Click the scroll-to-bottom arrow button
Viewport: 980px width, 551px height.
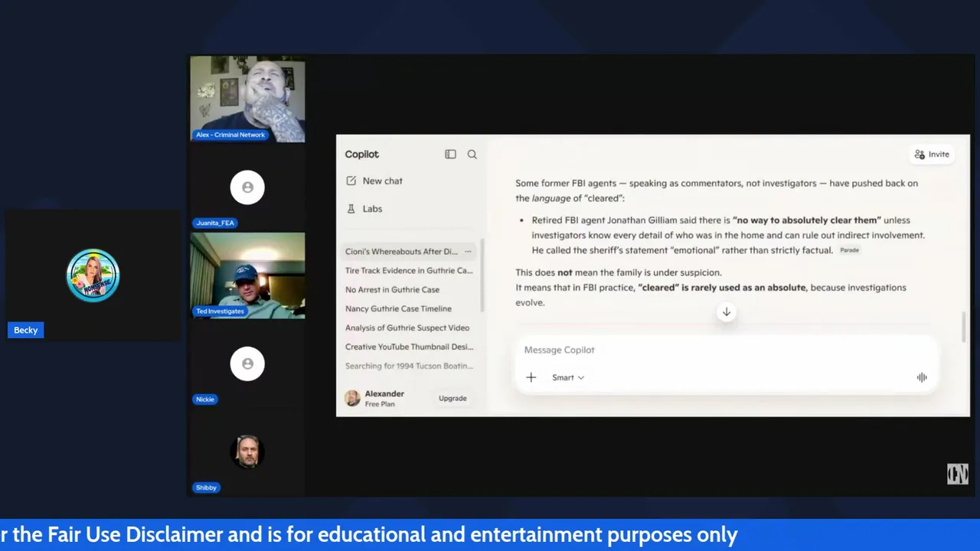point(727,312)
